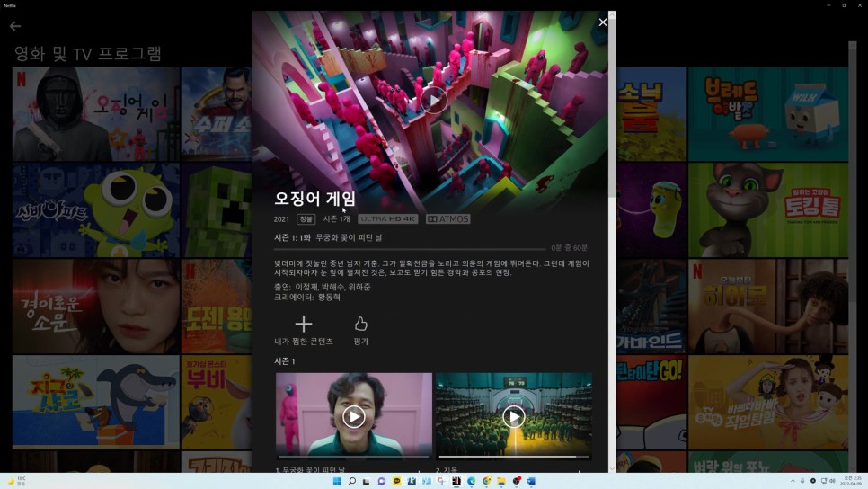Screen dimensions: 868x489
Task: Open Task View on the taskbar
Action: point(366,481)
